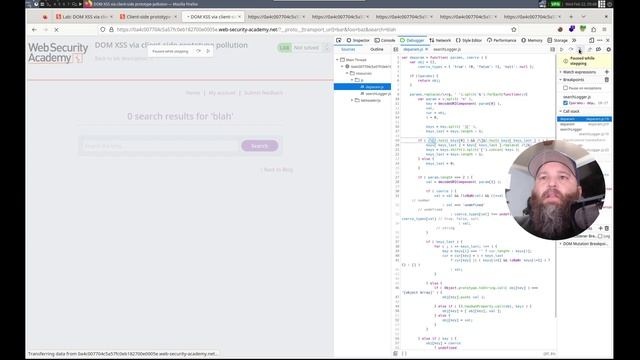The image size is (640, 360).
Task: Open the Firefox hamburger menu
Action: pos(604,30)
